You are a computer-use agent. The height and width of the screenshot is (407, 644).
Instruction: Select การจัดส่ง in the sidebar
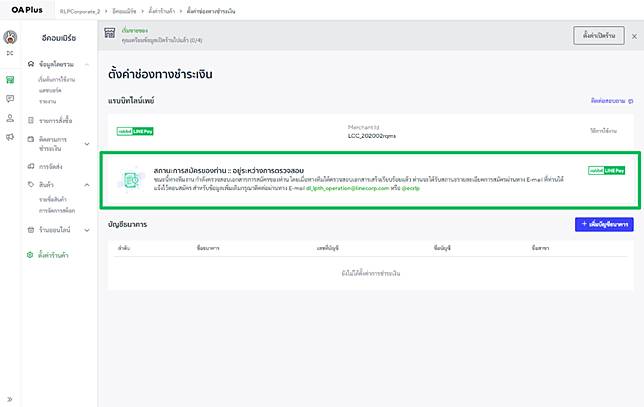click(51, 166)
